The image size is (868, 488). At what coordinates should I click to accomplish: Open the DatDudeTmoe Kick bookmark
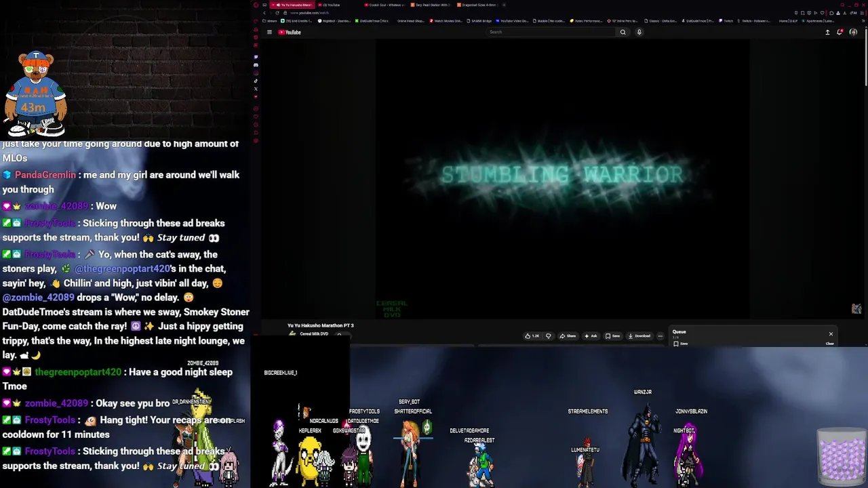372,21
